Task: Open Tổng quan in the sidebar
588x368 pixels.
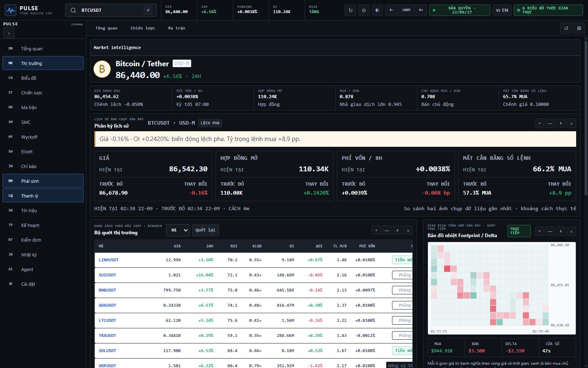Action: (x=43, y=49)
